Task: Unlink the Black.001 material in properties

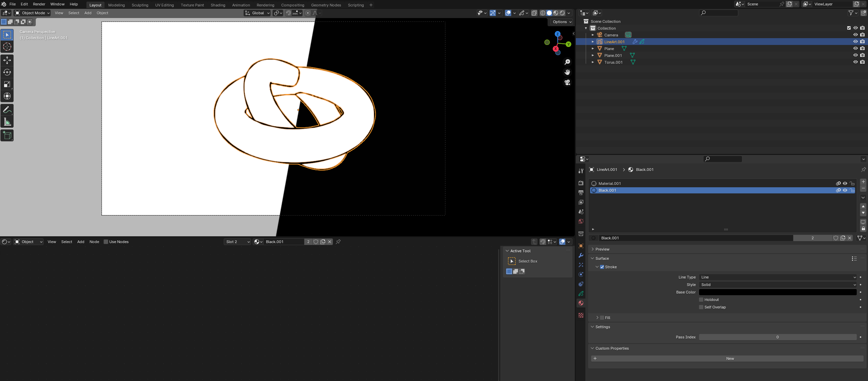Action: (x=850, y=238)
